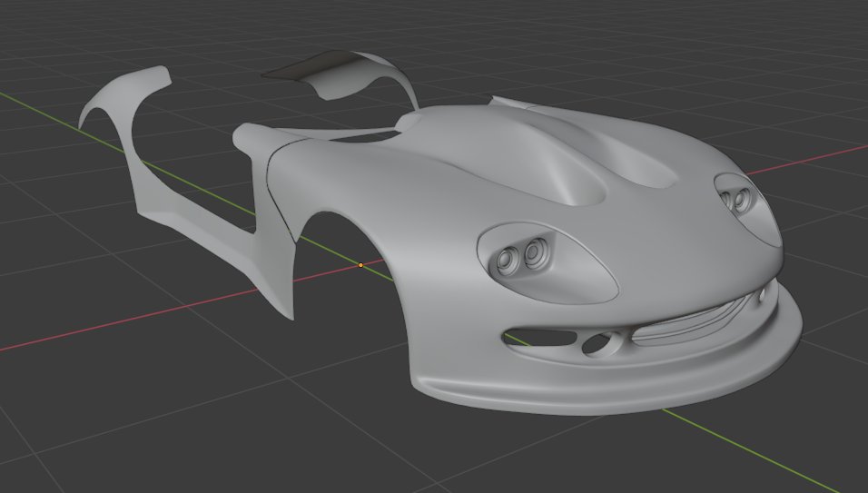Viewport: 868px width, 493px height.
Task: Click the orange object origin dot
Action: 361,266
